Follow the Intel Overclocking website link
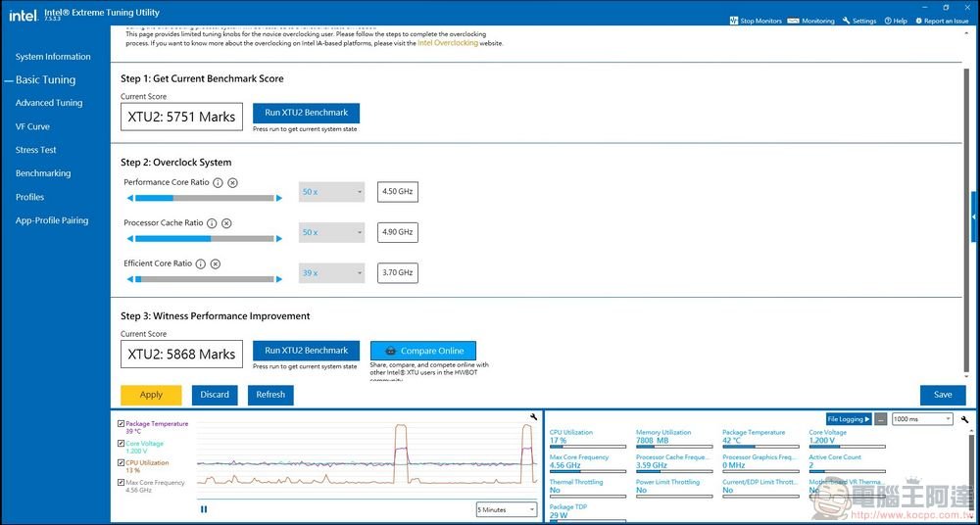This screenshot has width=980, height=525. point(448,43)
